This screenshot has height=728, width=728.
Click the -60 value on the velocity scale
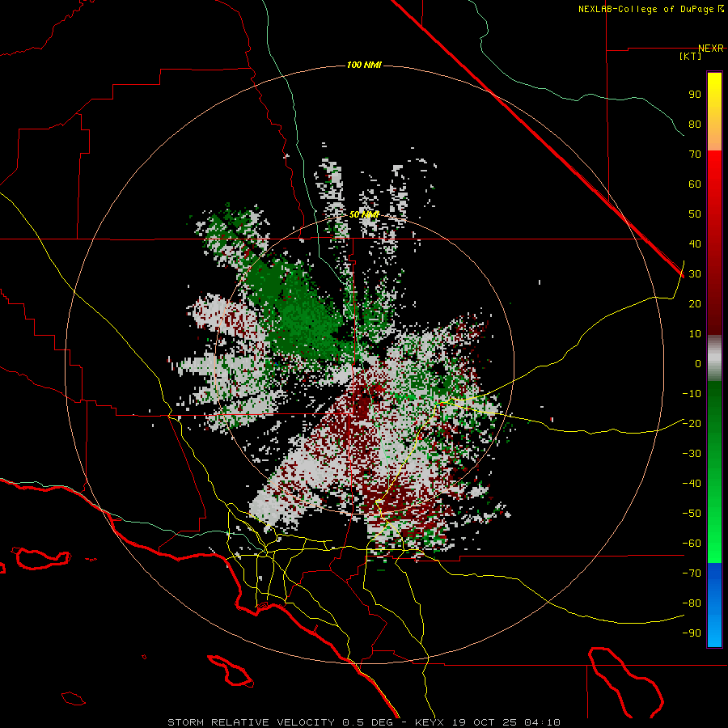click(692, 544)
